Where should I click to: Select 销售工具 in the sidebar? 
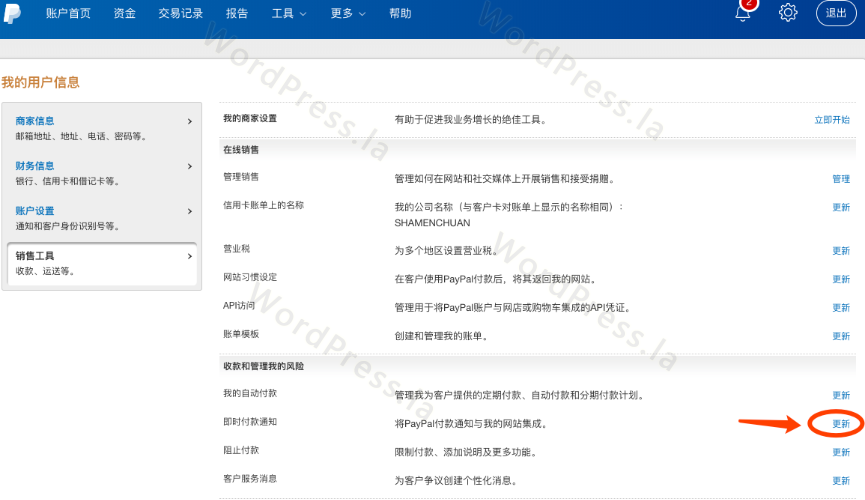pos(35,256)
